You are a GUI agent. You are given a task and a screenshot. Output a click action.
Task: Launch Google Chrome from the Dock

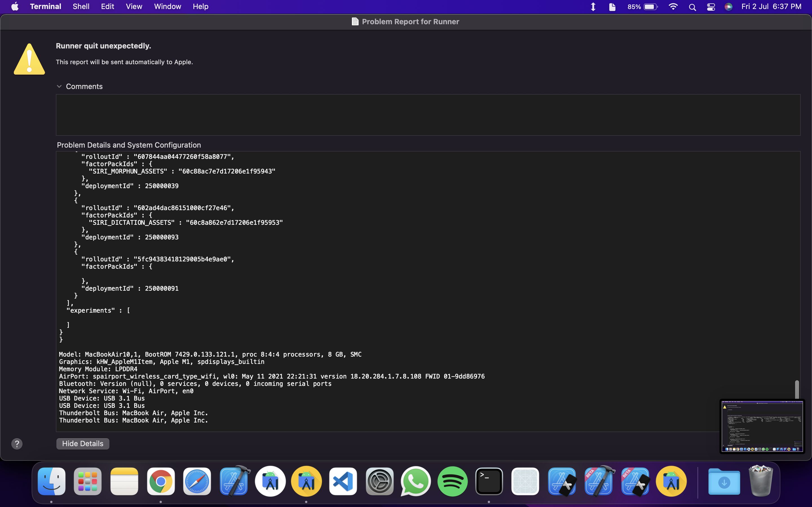[161, 481]
